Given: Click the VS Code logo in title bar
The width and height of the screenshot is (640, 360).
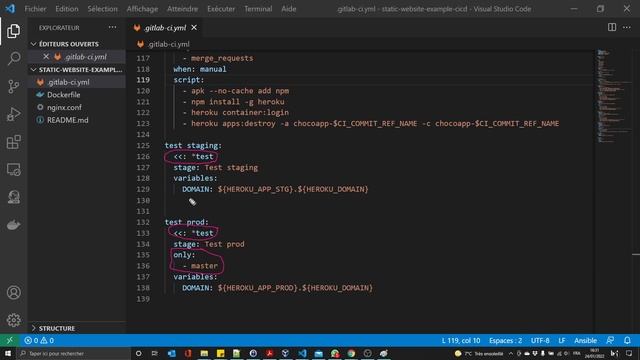Looking at the screenshot, I should point(10,8).
